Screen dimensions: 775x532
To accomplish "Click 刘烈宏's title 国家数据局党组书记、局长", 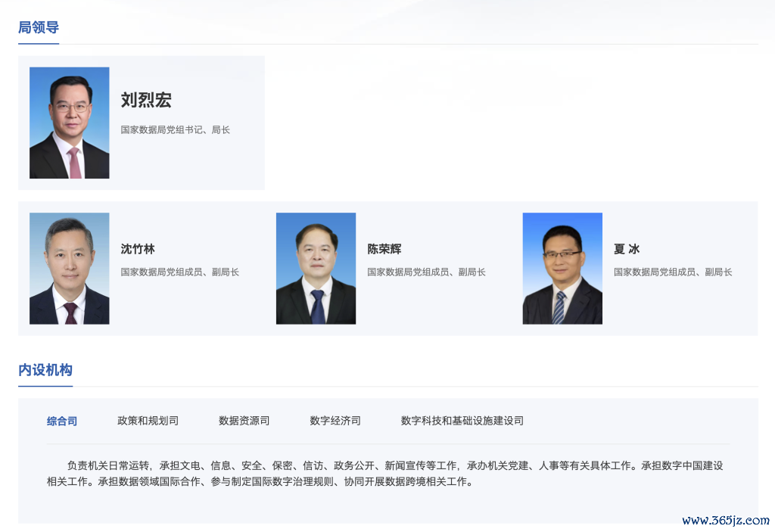I will [175, 130].
